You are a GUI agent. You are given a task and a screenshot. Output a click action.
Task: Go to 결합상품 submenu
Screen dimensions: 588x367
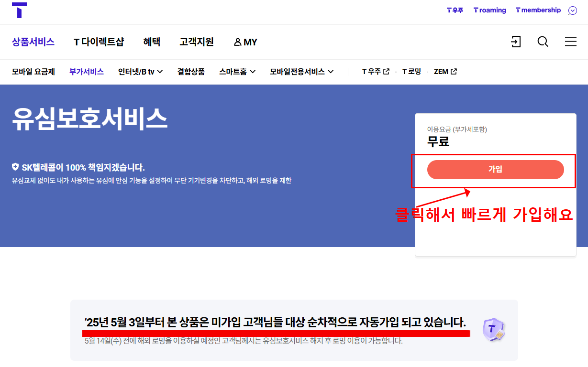click(x=191, y=72)
